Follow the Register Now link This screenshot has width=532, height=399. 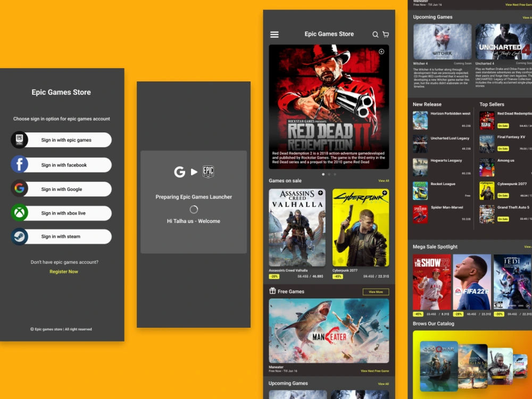[x=64, y=271]
